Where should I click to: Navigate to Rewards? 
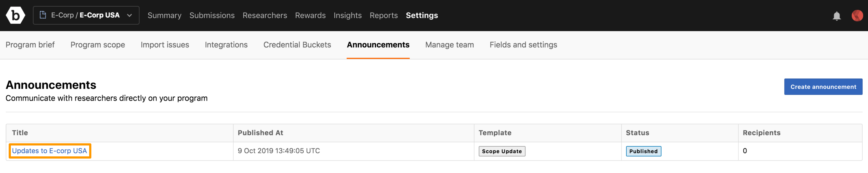click(310, 15)
